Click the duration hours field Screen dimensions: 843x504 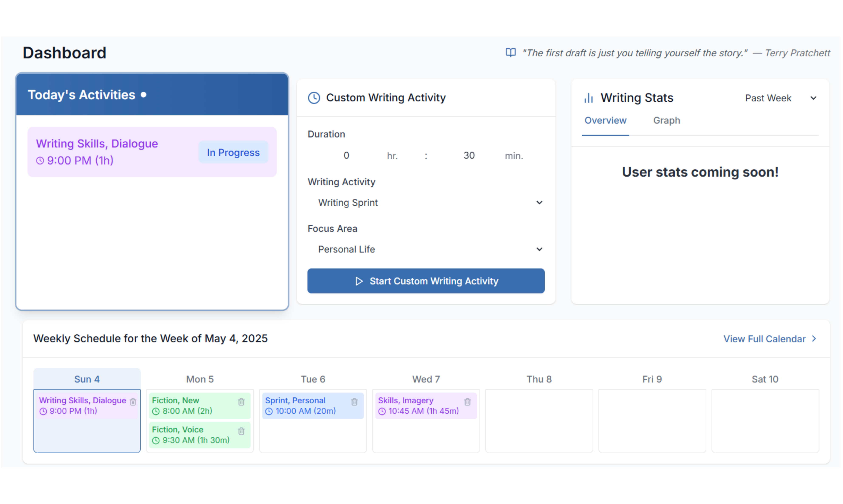tap(346, 156)
